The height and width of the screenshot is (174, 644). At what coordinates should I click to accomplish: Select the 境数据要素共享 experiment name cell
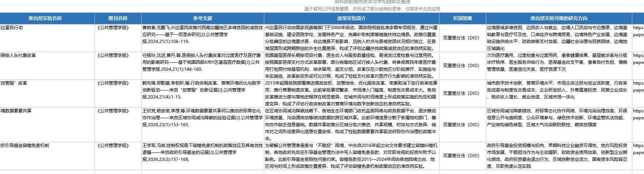point(47,124)
